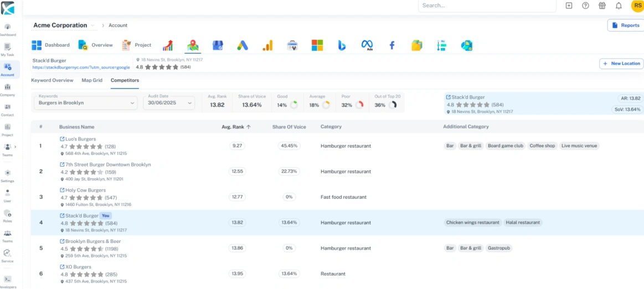Open the Search Console toolbox icon
Screen dimensions: 644x289
click(x=292, y=45)
